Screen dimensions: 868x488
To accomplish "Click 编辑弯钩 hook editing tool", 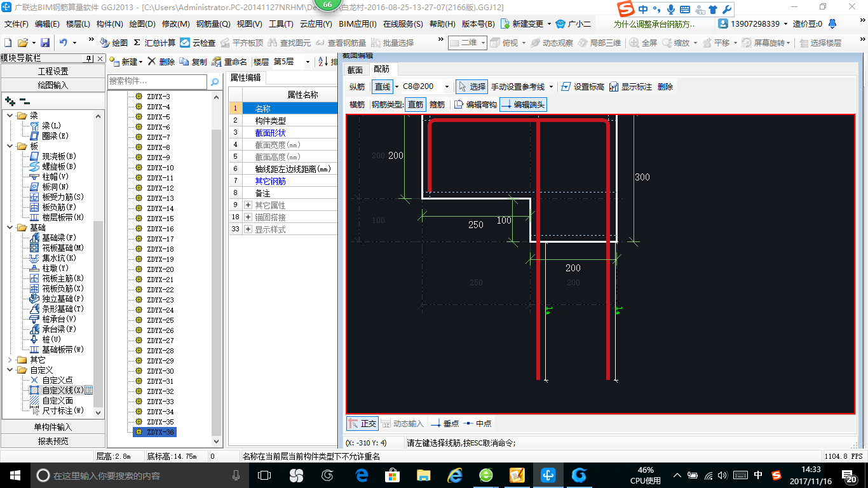I will click(475, 104).
